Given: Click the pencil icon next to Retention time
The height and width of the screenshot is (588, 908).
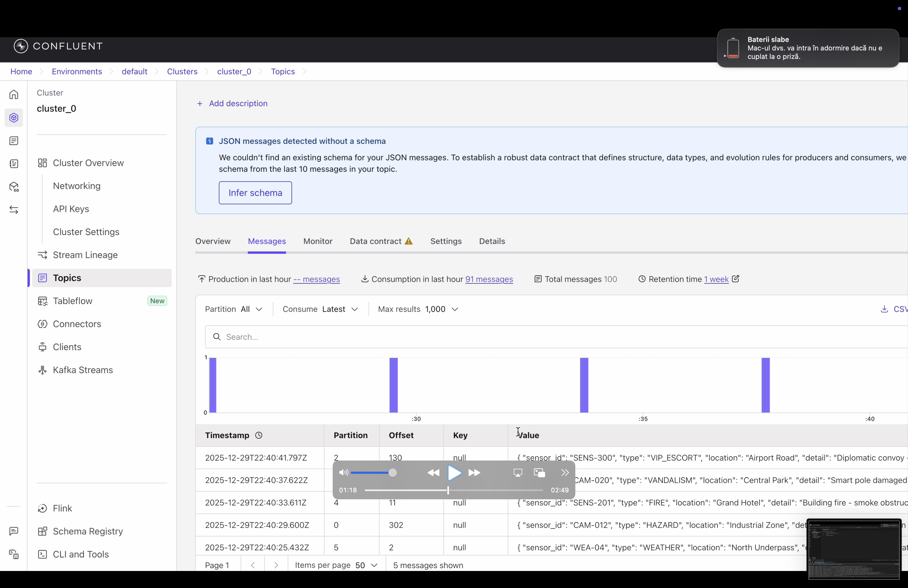Looking at the screenshot, I should click(735, 279).
